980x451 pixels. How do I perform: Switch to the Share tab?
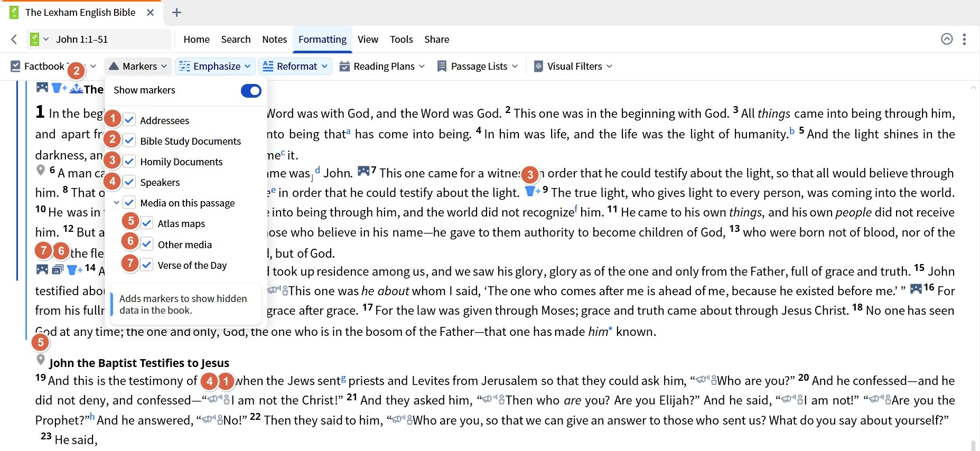[x=437, y=39]
